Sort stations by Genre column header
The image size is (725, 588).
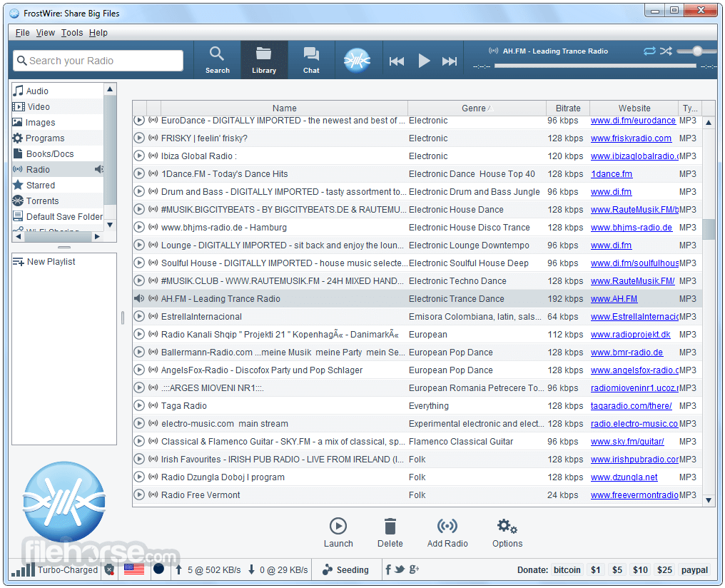point(477,108)
